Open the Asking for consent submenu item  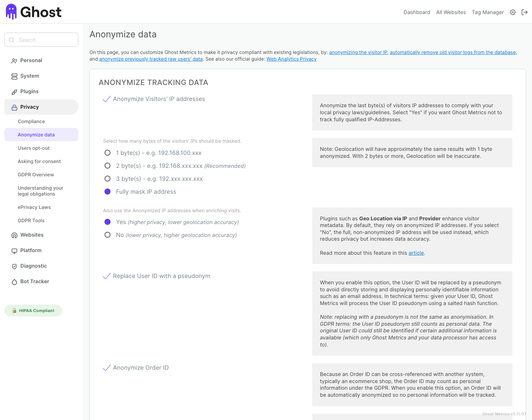pyautogui.click(x=41, y=161)
